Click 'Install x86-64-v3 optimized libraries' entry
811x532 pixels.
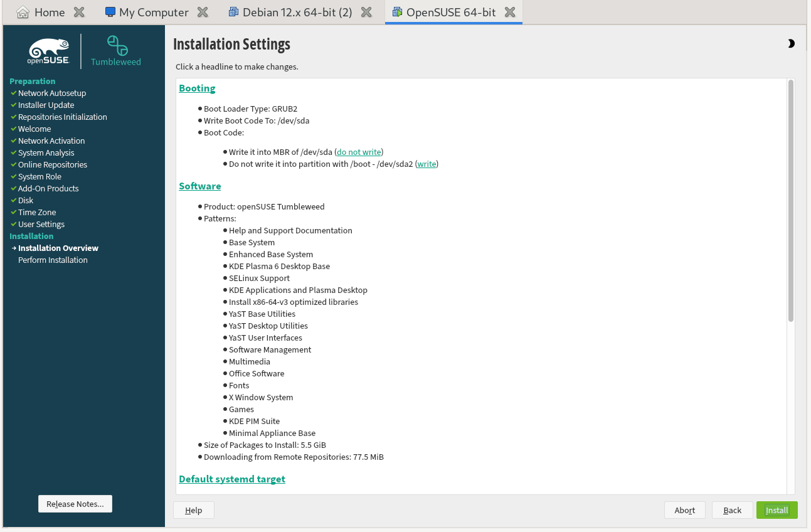294,302
